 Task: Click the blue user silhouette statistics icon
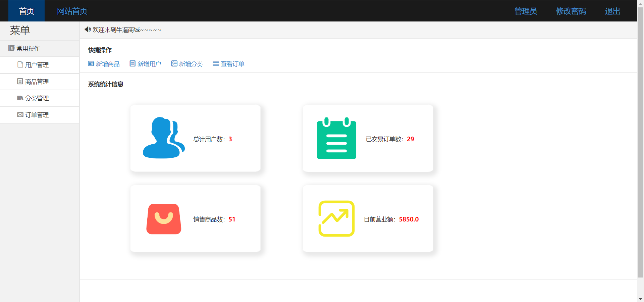point(164,138)
